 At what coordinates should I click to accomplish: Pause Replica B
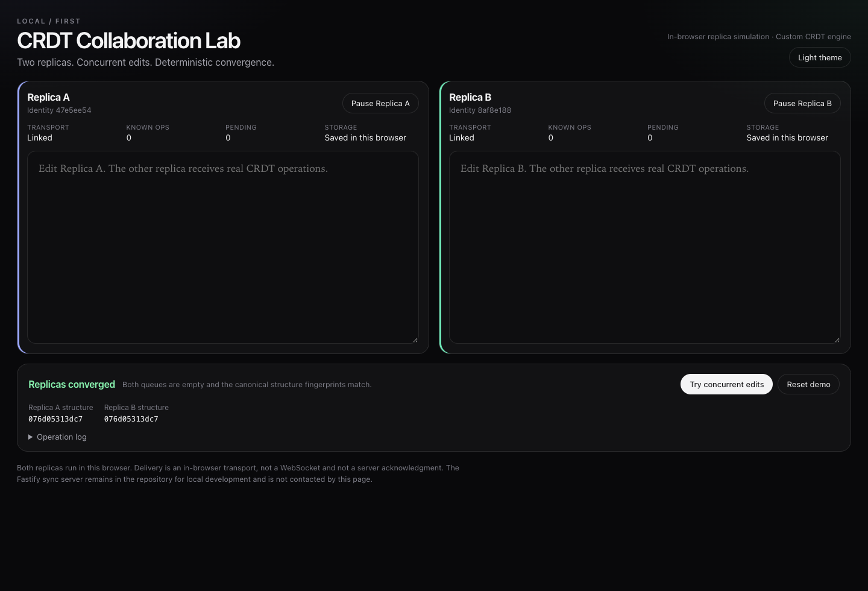click(802, 103)
